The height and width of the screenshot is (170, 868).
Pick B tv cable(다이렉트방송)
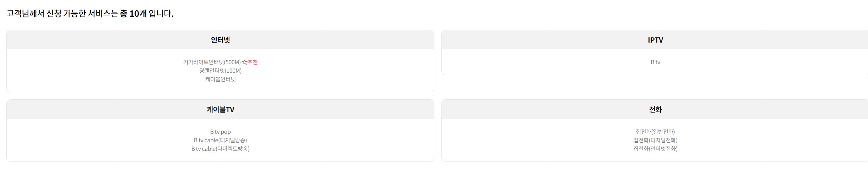(x=220, y=149)
